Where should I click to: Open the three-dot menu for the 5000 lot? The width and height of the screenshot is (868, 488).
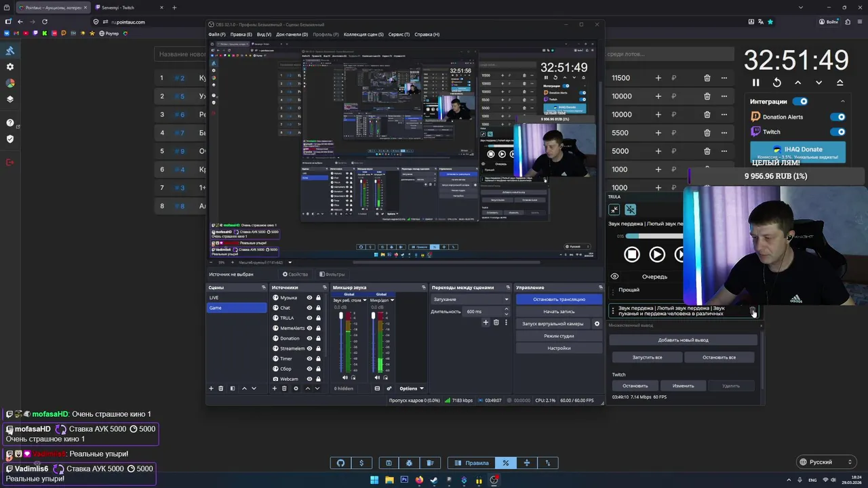724,151
